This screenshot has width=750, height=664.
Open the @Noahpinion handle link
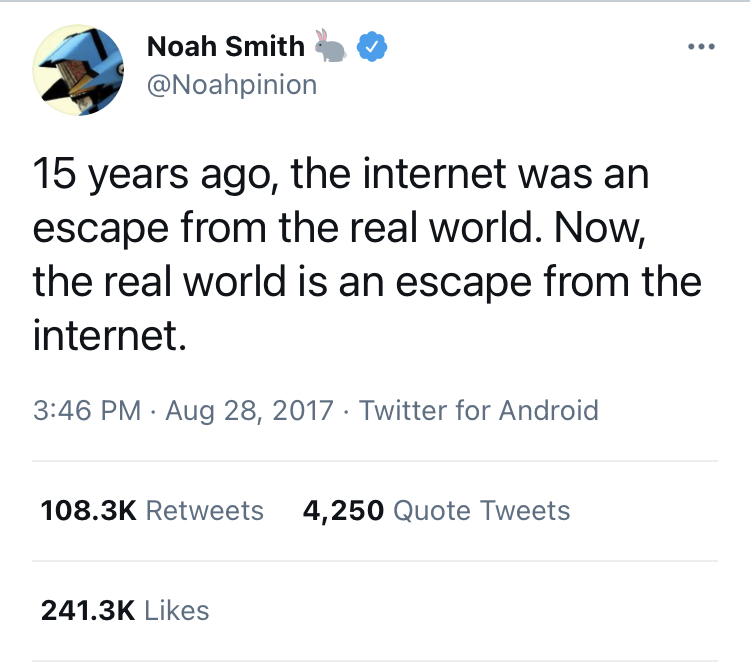(231, 85)
